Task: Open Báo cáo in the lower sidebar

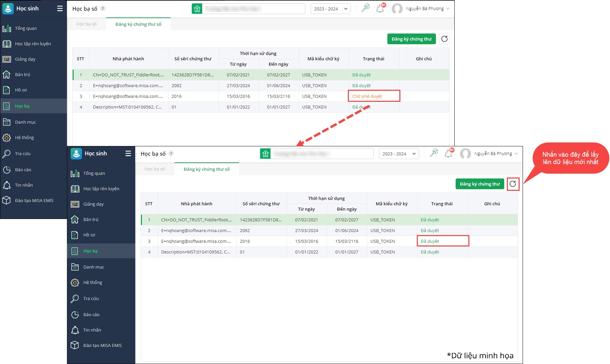Action: (91, 314)
